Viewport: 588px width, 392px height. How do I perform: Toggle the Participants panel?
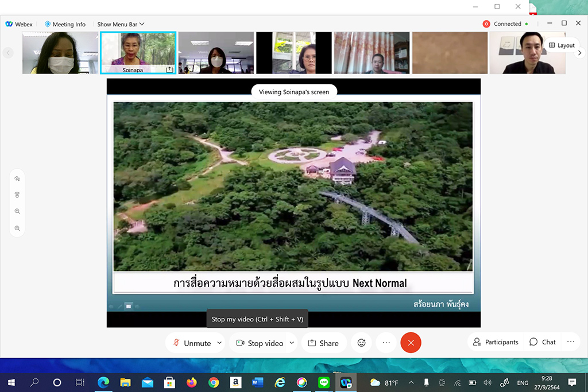point(496,341)
